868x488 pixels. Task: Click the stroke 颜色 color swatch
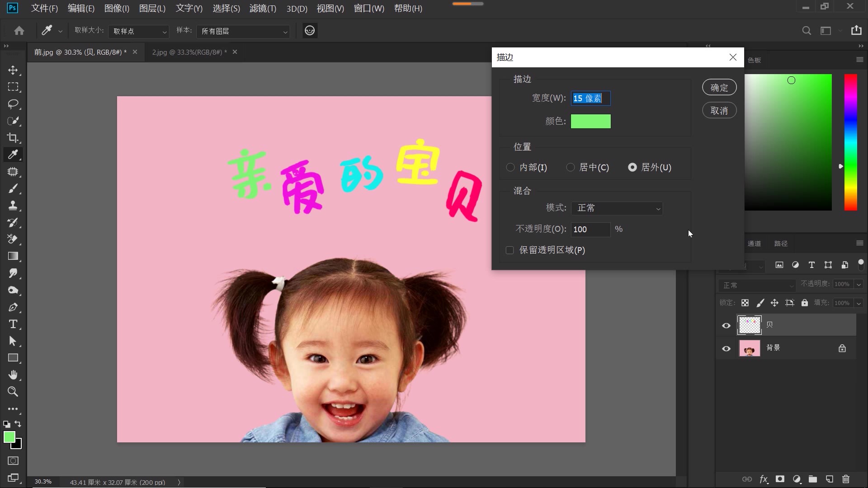pyautogui.click(x=591, y=121)
